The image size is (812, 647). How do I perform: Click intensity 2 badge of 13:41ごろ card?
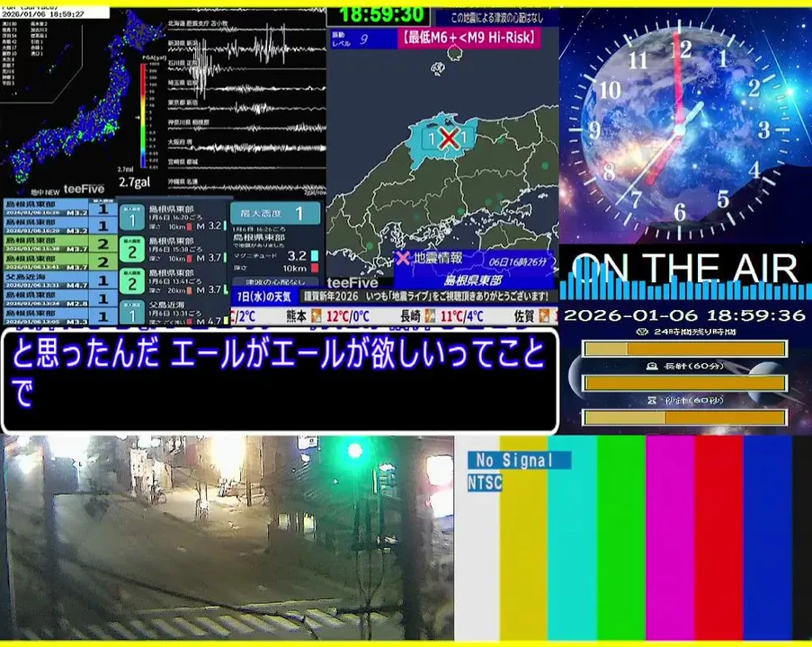click(132, 281)
